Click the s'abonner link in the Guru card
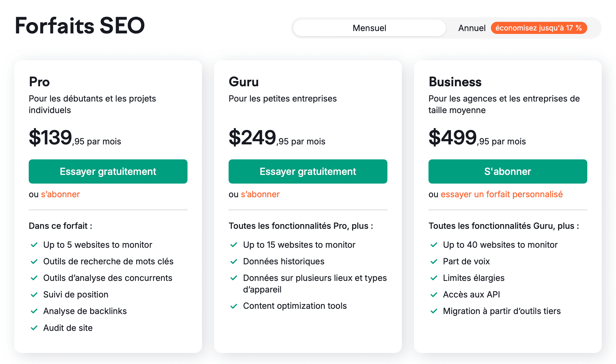 click(260, 194)
